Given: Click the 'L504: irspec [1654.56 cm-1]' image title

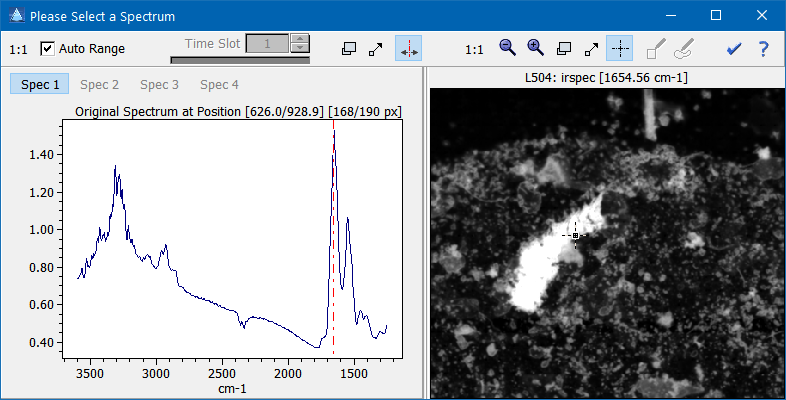Looking at the screenshot, I should point(606,78).
